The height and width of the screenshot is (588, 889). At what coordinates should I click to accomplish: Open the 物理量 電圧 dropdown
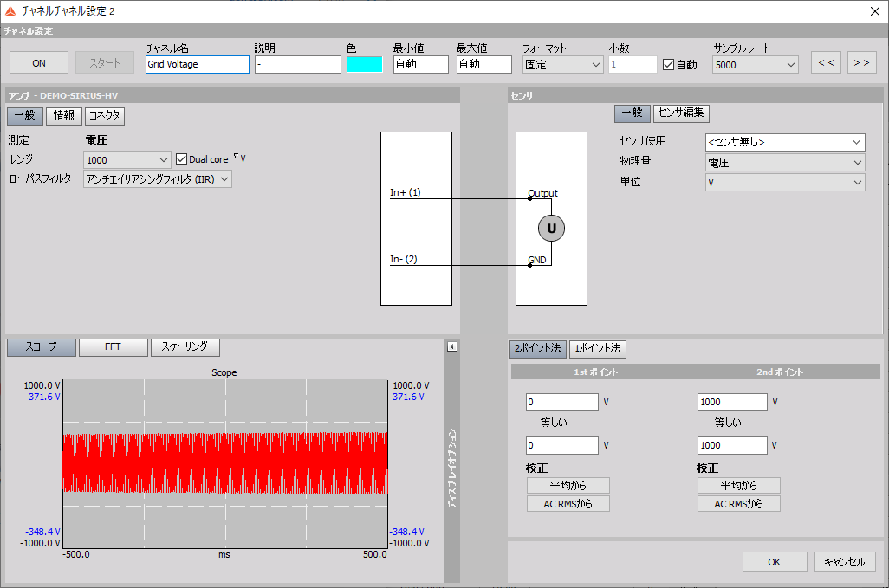tap(785, 163)
